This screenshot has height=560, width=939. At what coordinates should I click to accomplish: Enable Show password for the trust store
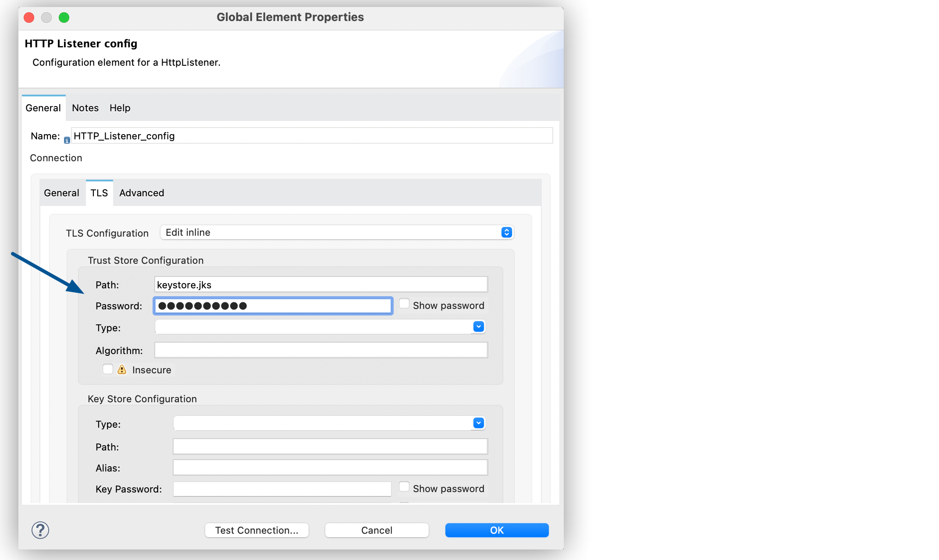(404, 303)
